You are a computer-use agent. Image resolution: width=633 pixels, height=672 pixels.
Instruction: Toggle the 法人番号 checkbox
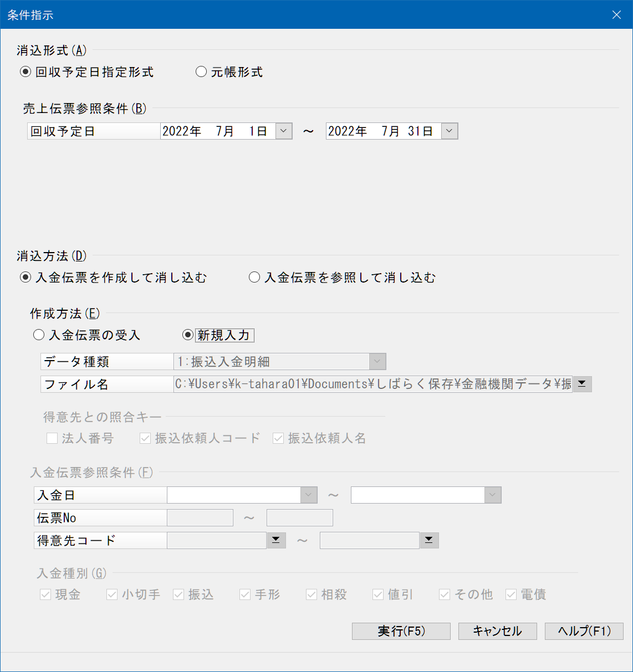point(52,439)
